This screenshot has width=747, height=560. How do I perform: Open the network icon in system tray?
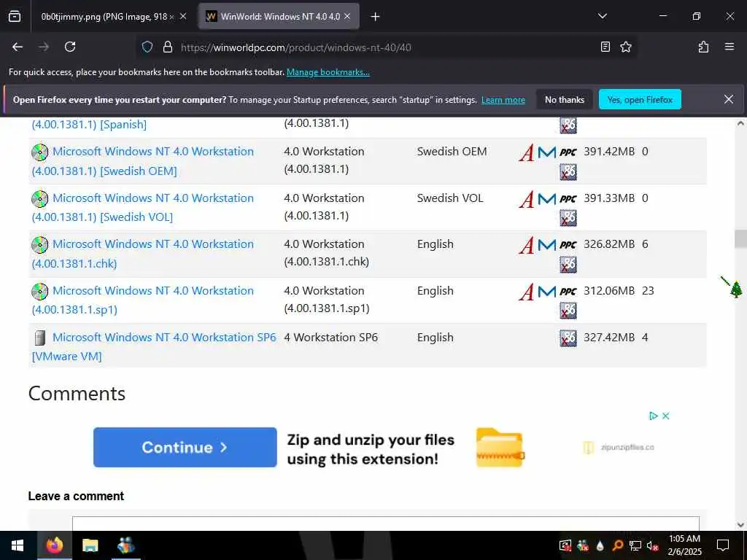(x=635, y=545)
